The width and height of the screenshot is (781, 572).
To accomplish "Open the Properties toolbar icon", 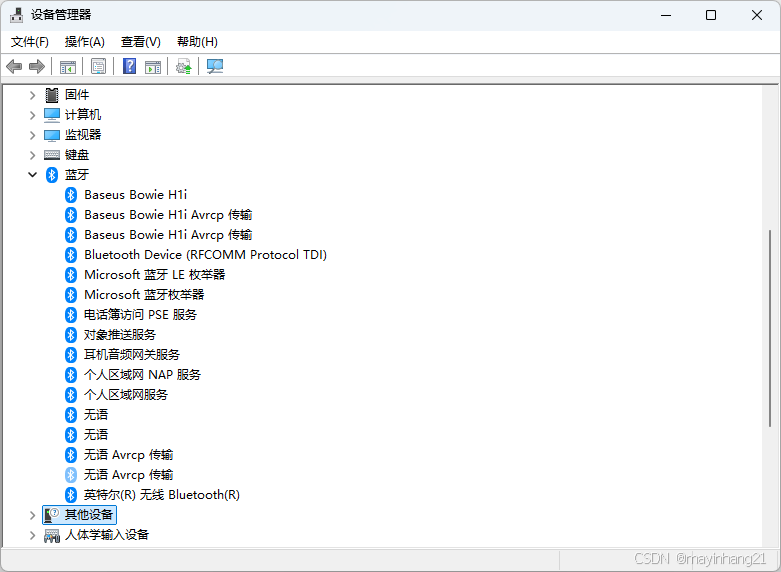I will [x=98, y=66].
